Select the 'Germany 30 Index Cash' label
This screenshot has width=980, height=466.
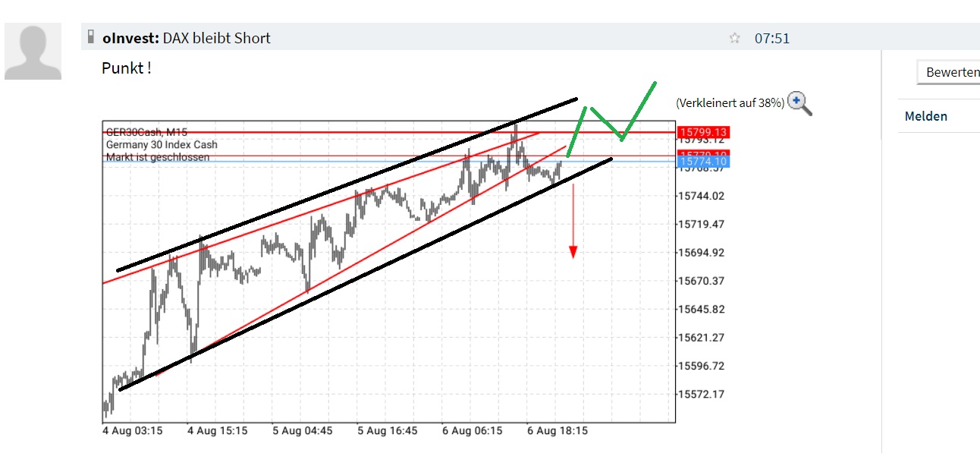click(x=162, y=144)
